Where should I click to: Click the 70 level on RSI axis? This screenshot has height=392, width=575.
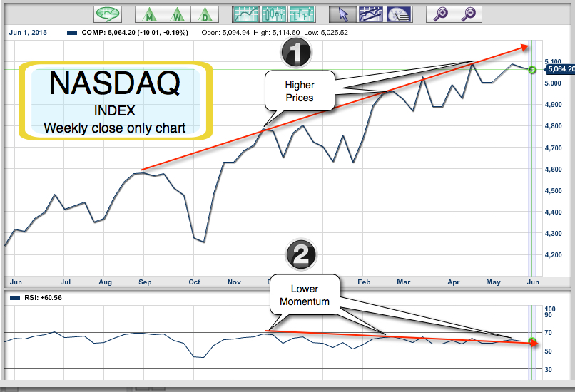(548, 333)
